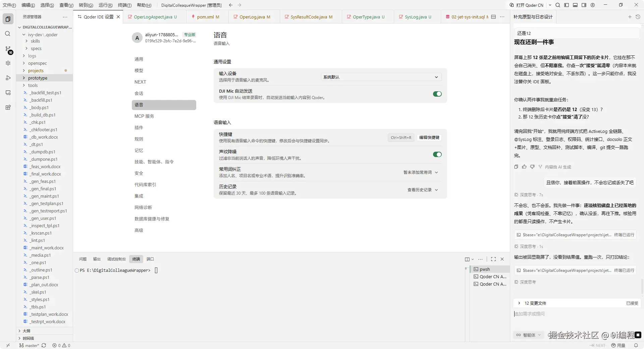Copy the AI response with copy icon
The image size is (644, 349).
pyautogui.click(x=516, y=167)
